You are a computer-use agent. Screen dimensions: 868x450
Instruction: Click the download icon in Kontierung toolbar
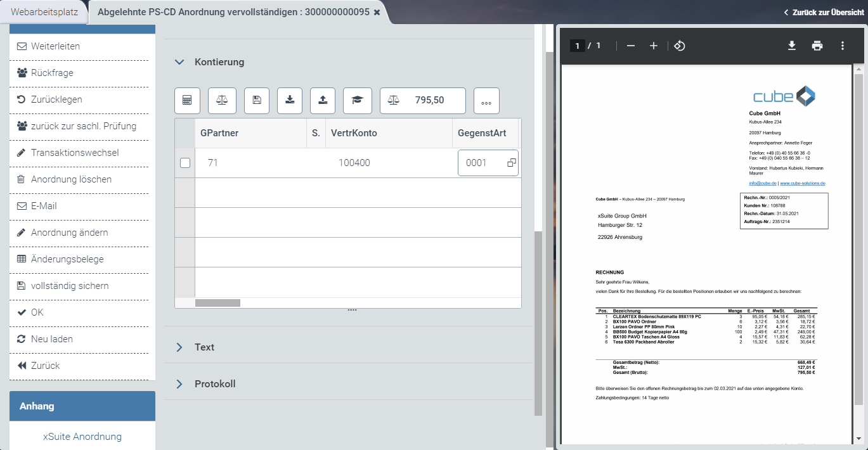pyautogui.click(x=290, y=100)
